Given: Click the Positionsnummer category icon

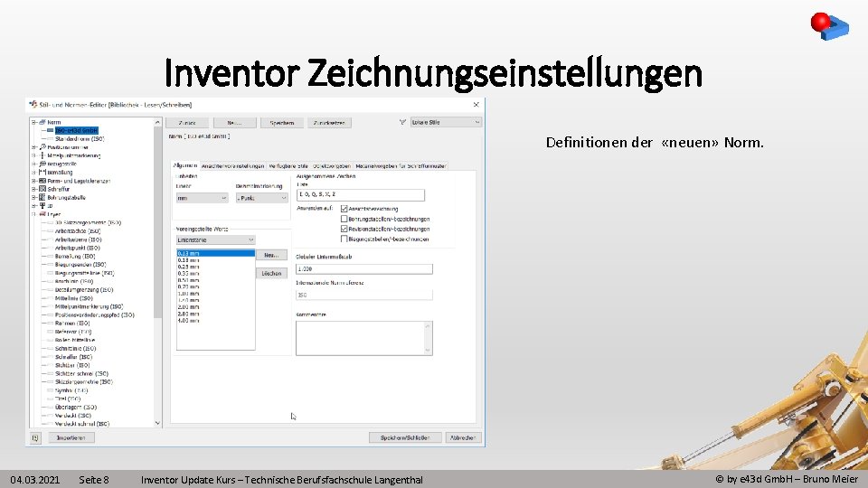Looking at the screenshot, I should 42,147.
